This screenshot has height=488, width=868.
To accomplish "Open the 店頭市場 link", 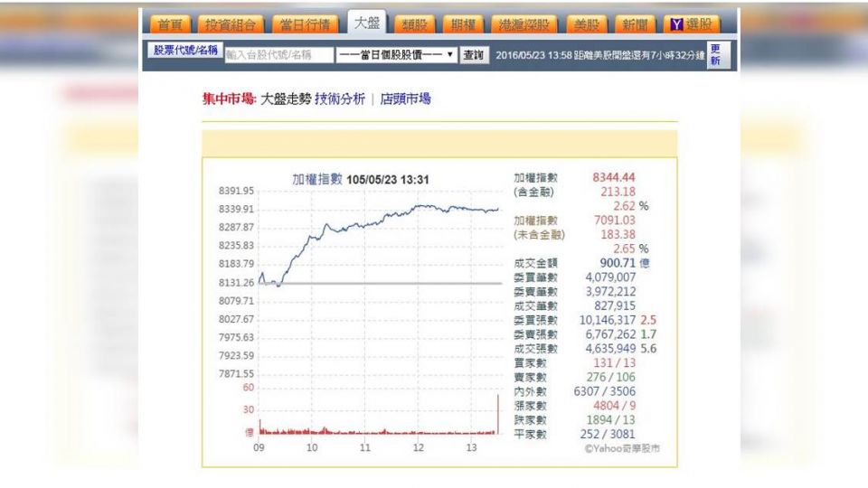I will 405,99.
